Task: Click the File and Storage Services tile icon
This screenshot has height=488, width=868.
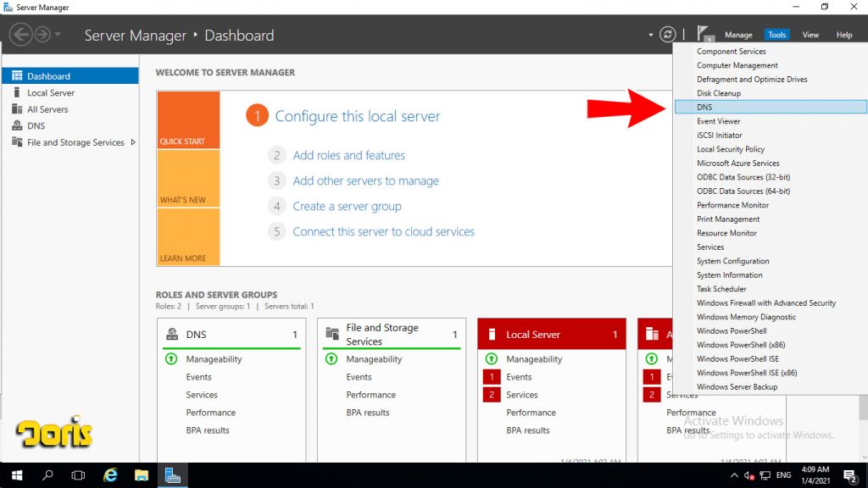Action: [332, 334]
